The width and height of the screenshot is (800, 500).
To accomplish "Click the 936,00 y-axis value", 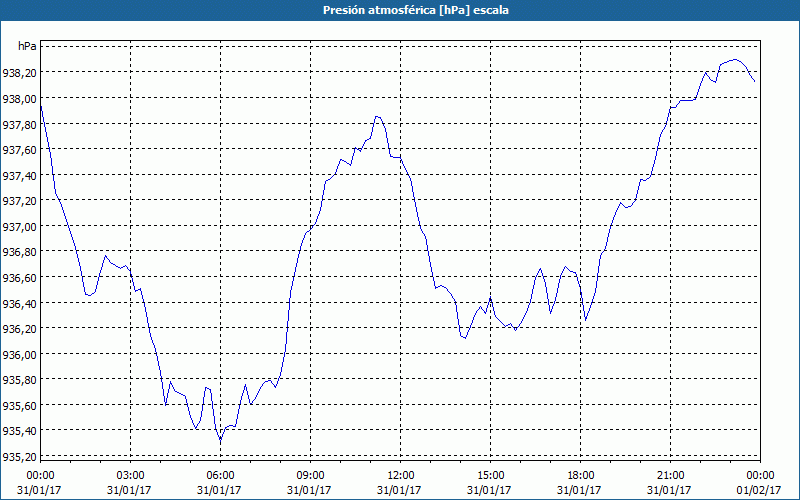I will [x=19, y=355].
